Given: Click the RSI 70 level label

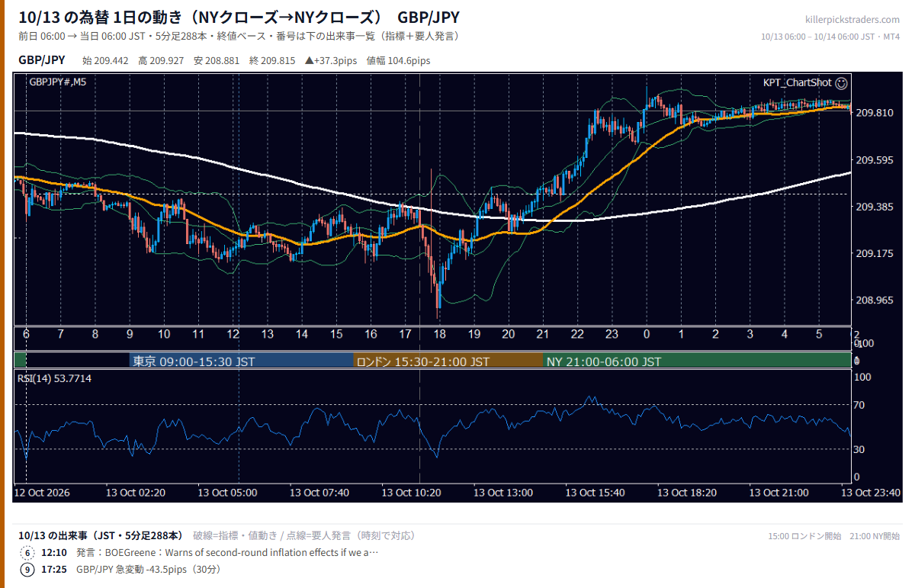Looking at the screenshot, I should 859,405.
